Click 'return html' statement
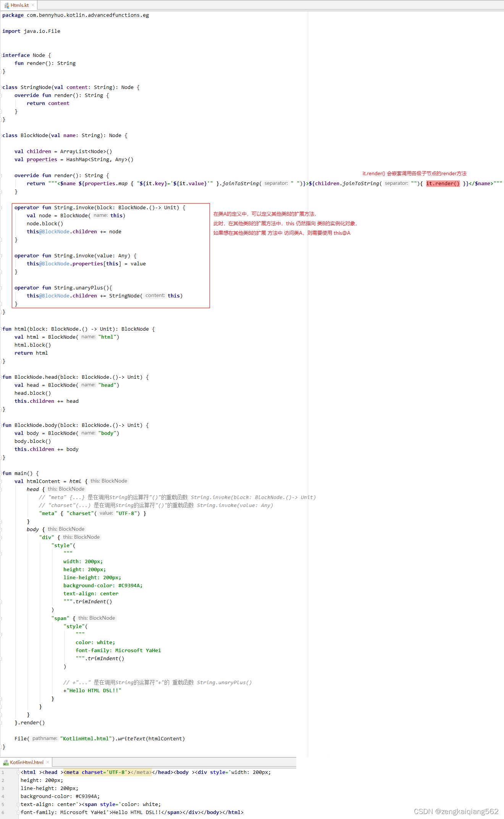The height and width of the screenshot is (819, 504). [31, 353]
